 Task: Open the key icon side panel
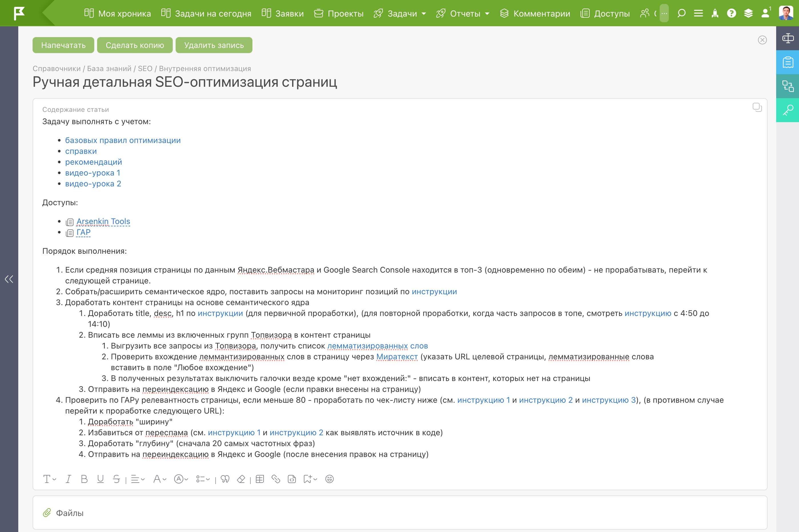point(788,110)
